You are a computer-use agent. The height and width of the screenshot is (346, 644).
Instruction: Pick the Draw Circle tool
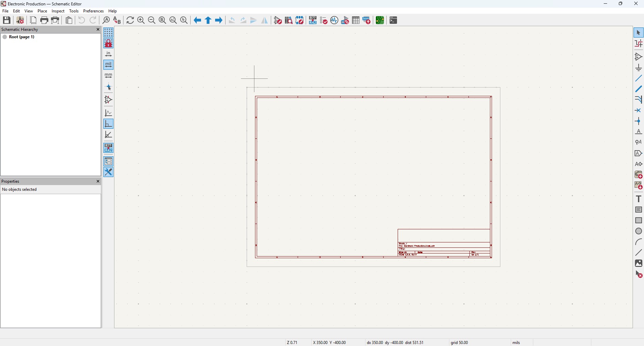(639, 231)
